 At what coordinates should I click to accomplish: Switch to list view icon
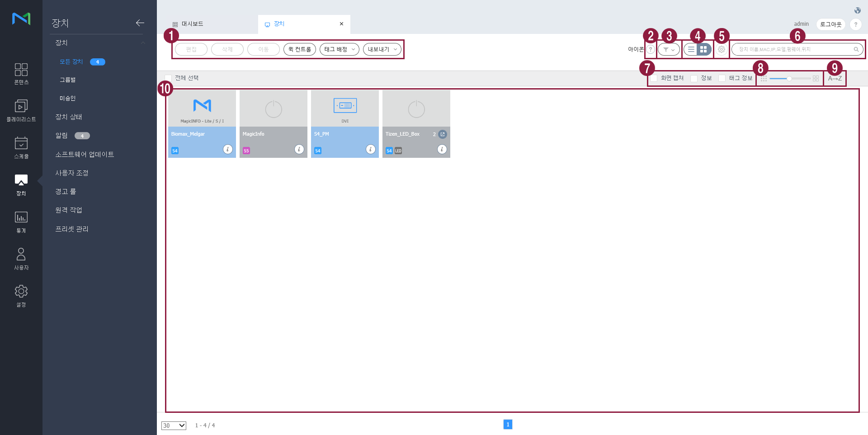pos(691,49)
